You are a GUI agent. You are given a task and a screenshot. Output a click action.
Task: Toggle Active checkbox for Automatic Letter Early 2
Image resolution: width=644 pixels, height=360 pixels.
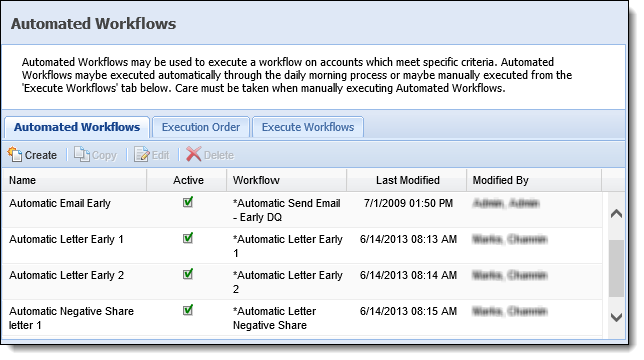(x=188, y=274)
